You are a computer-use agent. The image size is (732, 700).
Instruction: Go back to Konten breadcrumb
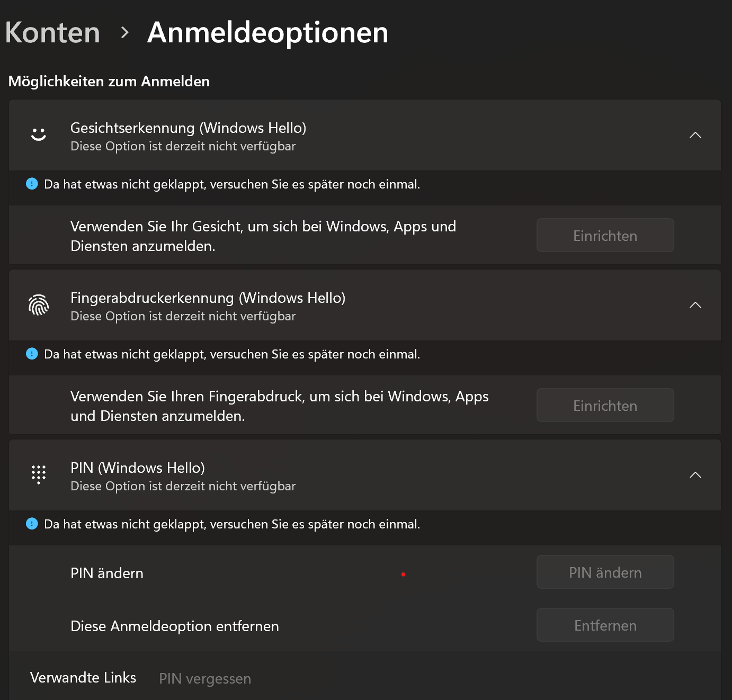(52, 33)
